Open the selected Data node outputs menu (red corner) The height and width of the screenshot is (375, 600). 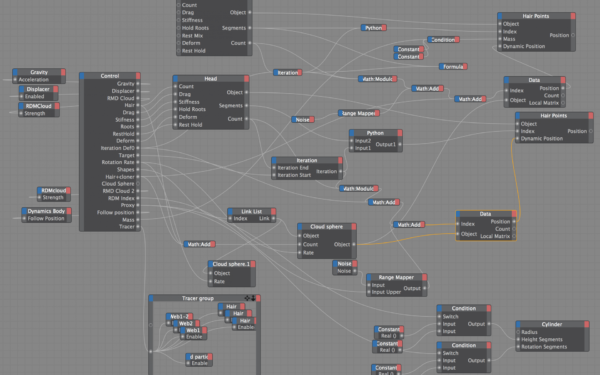click(514, 214)
